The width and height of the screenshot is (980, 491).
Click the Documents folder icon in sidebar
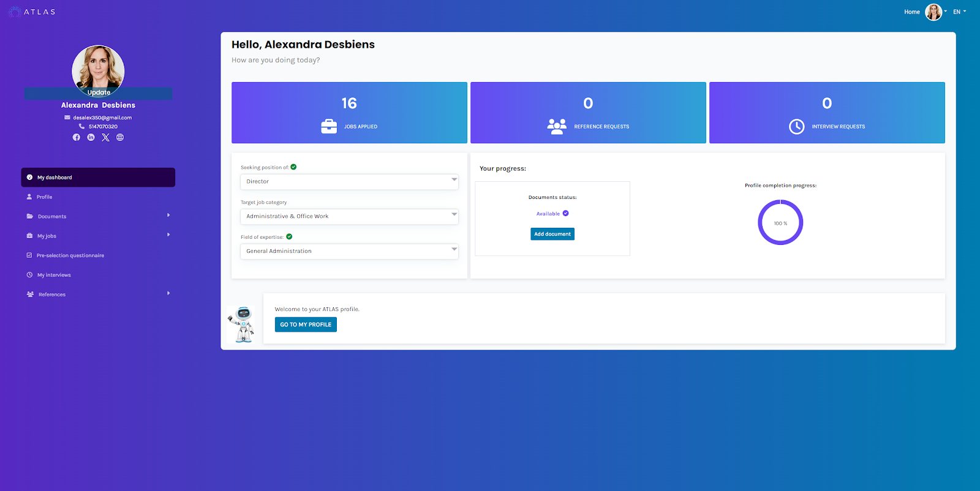click(29, 216)
